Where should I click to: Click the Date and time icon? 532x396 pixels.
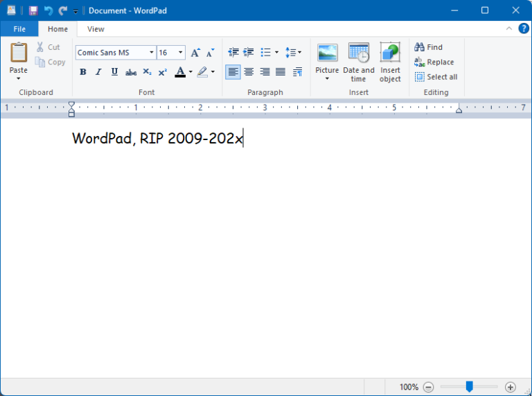click(x=358, y=53)
